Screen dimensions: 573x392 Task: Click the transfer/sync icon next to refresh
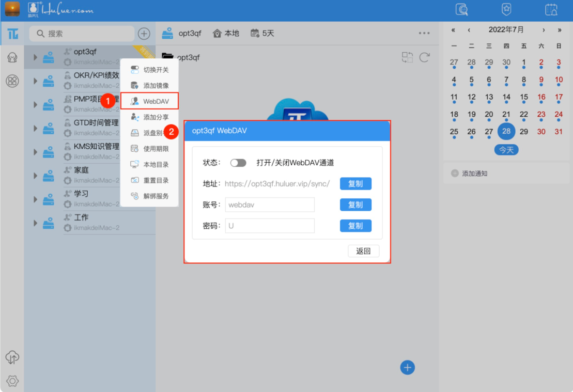407,58
